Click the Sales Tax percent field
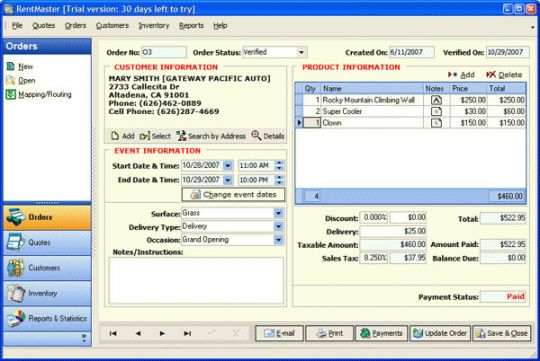This screenshot has width=540, height=361. (x=374, y=258)
